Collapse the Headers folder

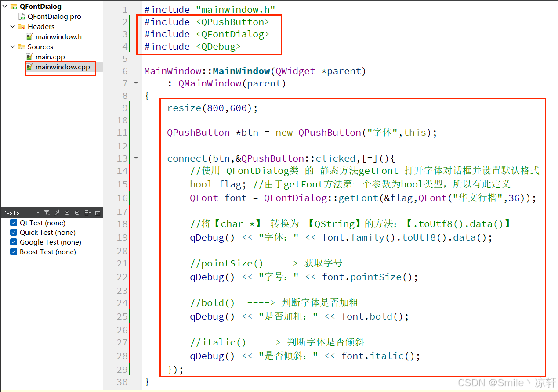pyautogui.click(x=13, y=27)
